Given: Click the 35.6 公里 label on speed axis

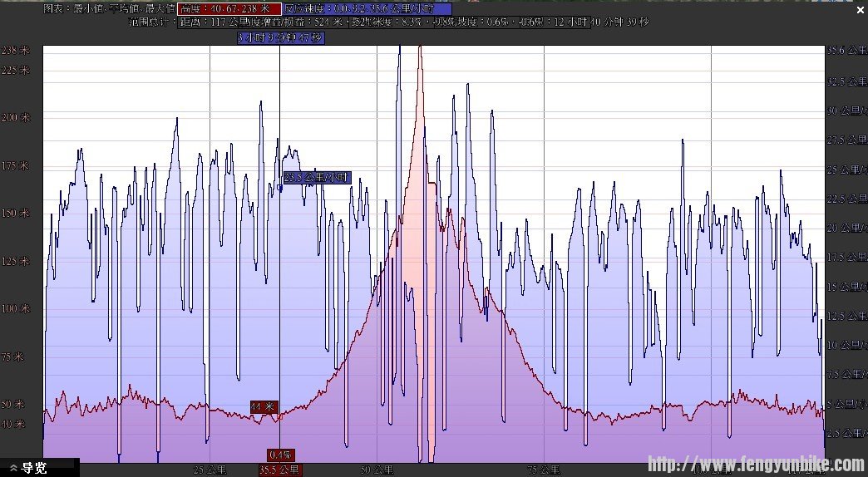Looking at the screenshot, I should point(846,51).
